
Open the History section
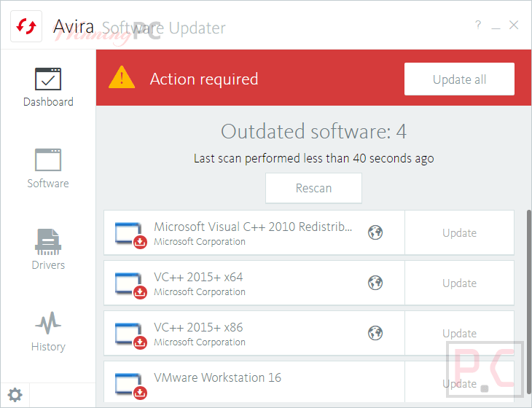tap(48, 331)
